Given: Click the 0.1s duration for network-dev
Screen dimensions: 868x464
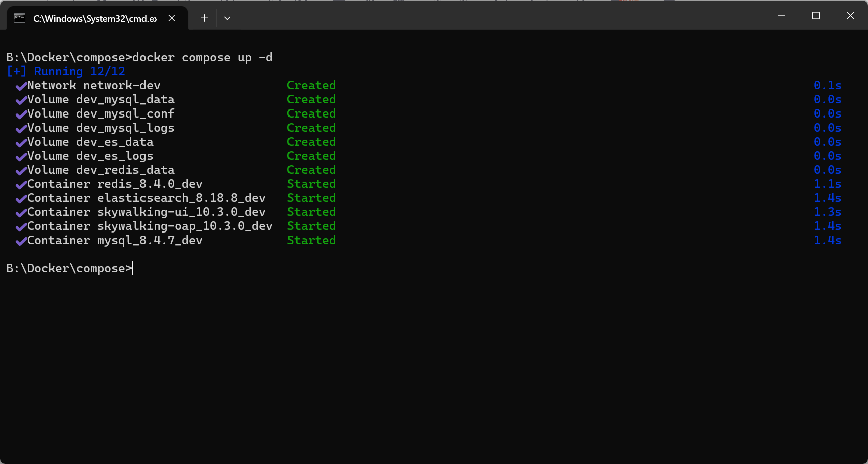Looking at the screenshot, I should pyautogui.click(x=827, y=85).
